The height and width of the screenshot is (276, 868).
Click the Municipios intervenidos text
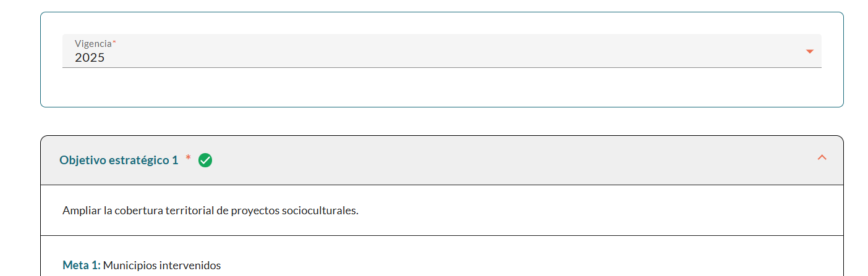(x=161, y=266)
